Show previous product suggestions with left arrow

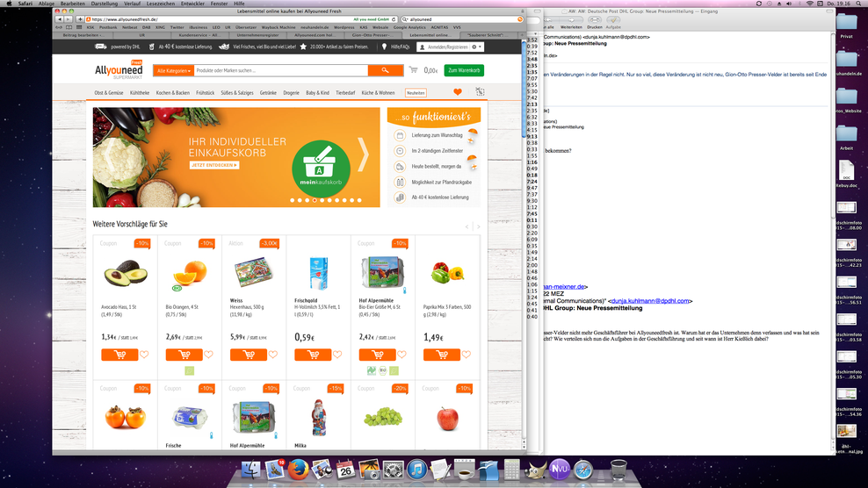(467, 226)
